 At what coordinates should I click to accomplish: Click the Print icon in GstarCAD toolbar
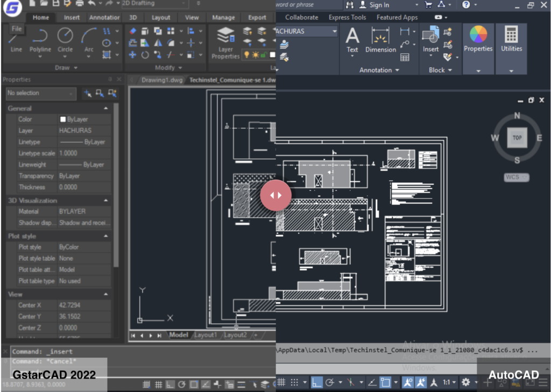[80, 4]
